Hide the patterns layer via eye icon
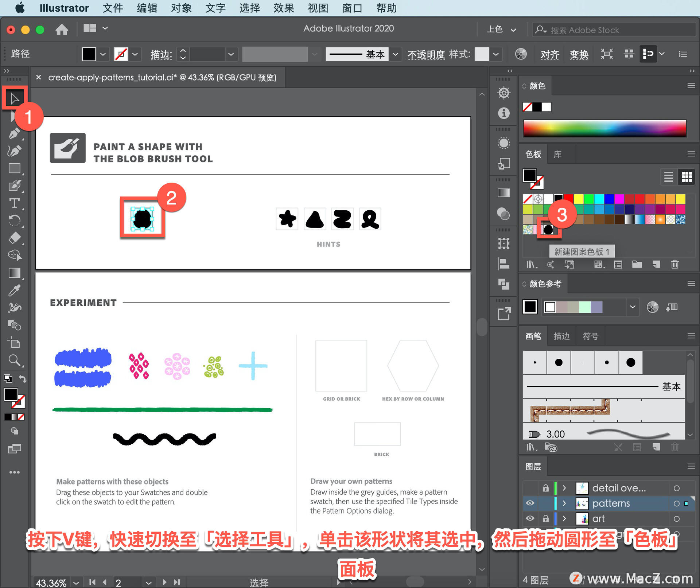700x588 pixels. coord(530,503)
